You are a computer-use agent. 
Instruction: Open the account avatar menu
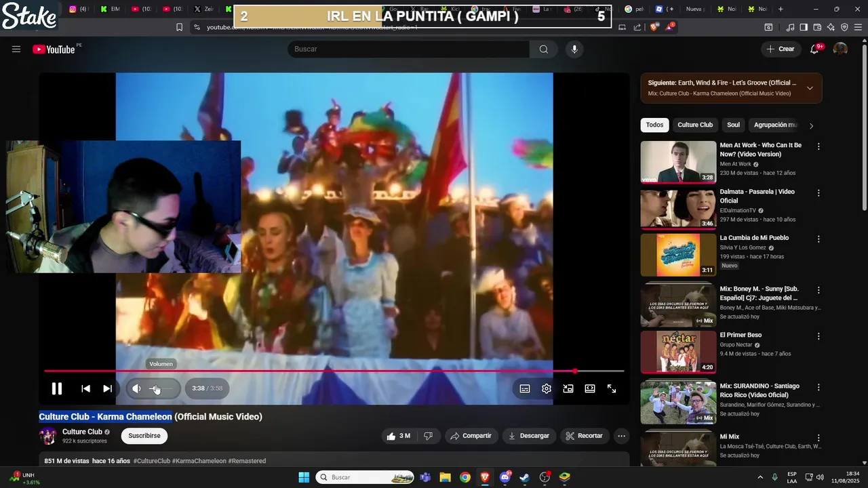[840, 49]
